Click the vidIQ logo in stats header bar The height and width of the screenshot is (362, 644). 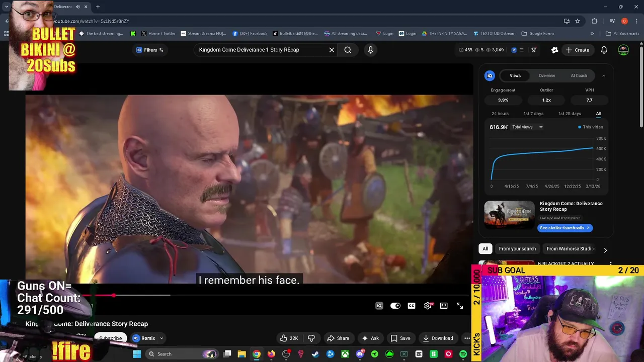514,50
